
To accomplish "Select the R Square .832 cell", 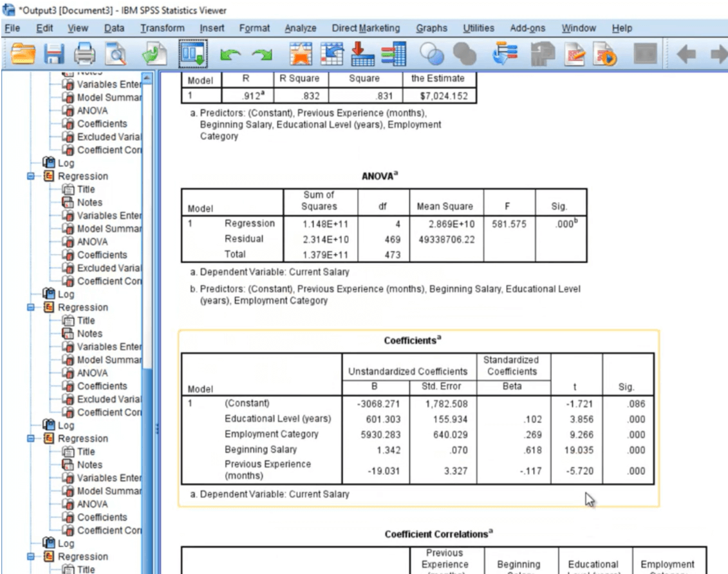I will click(301, 96).
